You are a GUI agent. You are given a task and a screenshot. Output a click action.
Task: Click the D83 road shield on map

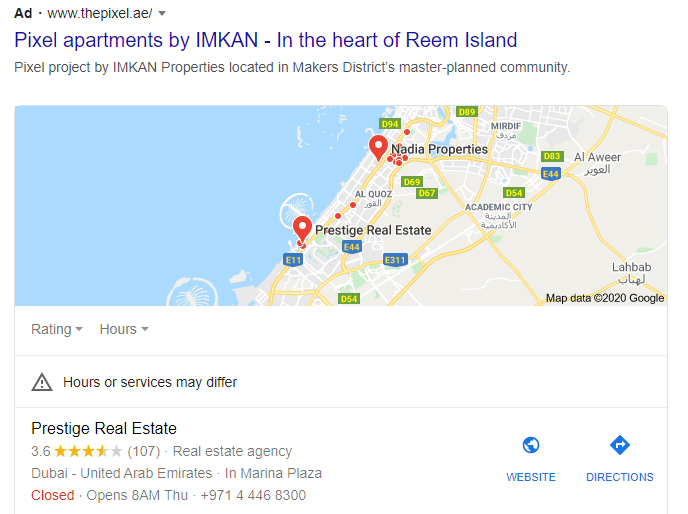click(x=552, y=157)
